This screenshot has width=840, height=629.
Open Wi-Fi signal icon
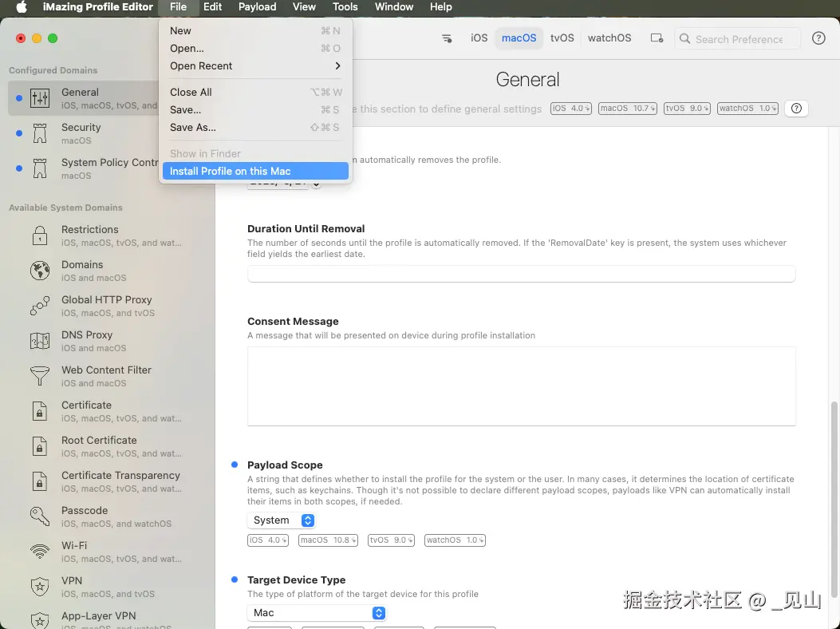click(40, 552)
